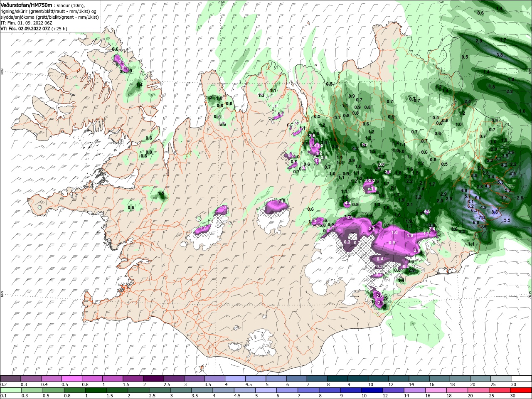Viewport: 532px width, 399px height.
Task: Click the dark teal swatch labeled 8 in snow legend
Action: pos(337,379)
